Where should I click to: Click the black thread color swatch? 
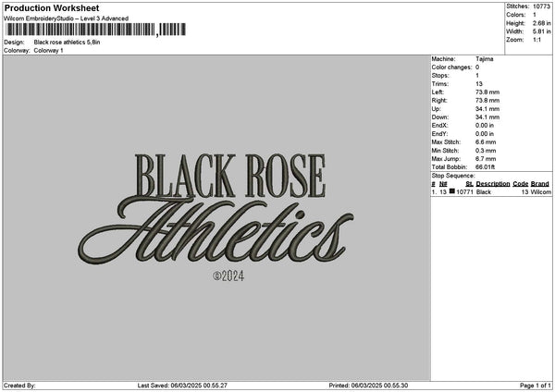click(x=452, y=191)
